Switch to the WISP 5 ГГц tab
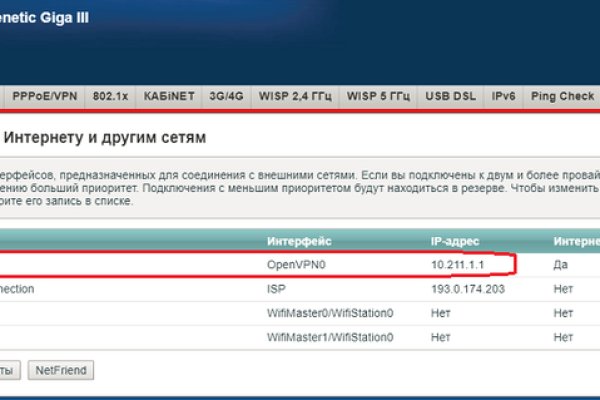 click(379, 97)
